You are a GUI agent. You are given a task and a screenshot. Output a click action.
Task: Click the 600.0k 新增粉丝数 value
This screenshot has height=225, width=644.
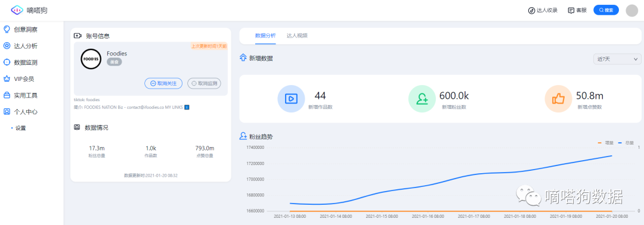[x=454, y=96]
